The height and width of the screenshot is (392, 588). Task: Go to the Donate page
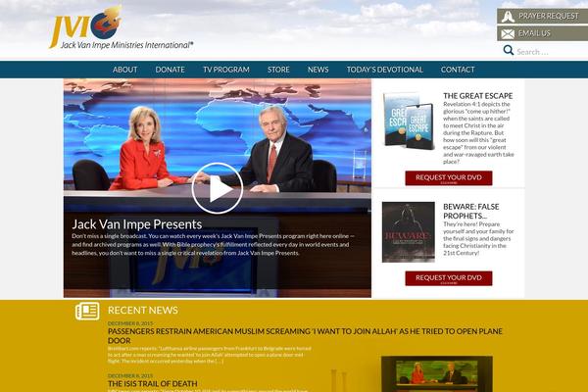pyautogui.click(x=170, y=70)
